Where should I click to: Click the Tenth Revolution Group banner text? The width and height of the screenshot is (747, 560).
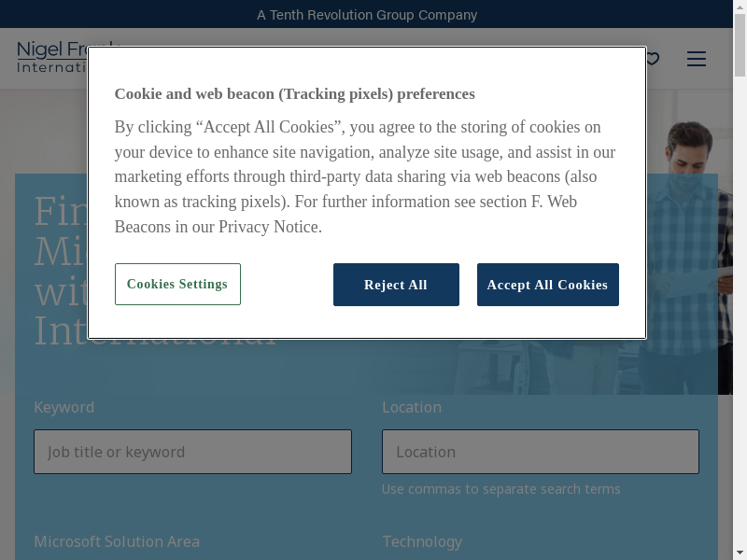[x=367, y=15]
